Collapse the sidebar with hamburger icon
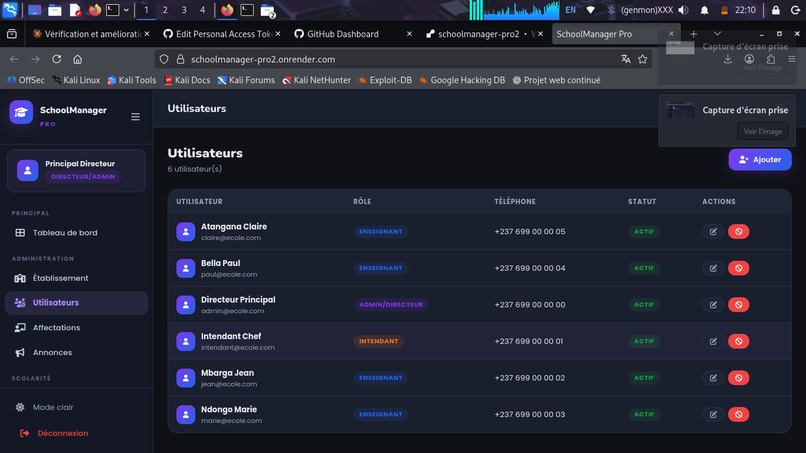 (x=135, y=117)
